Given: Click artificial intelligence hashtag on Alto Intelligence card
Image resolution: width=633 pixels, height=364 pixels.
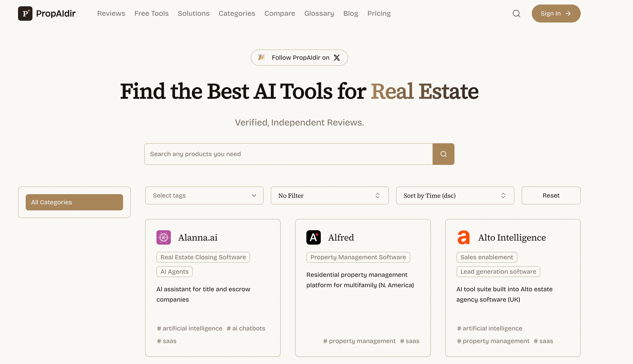Looking at the screenshot, I should pos(490,328).
